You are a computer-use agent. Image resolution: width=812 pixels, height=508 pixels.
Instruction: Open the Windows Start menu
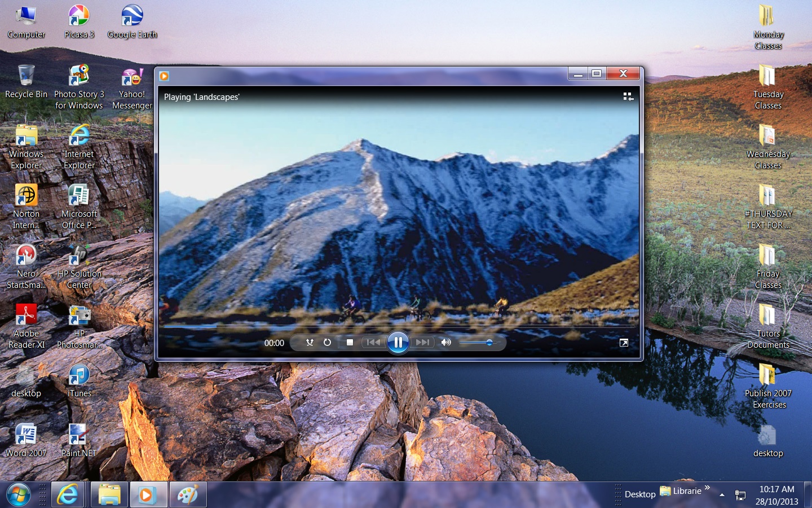point(18,495)
